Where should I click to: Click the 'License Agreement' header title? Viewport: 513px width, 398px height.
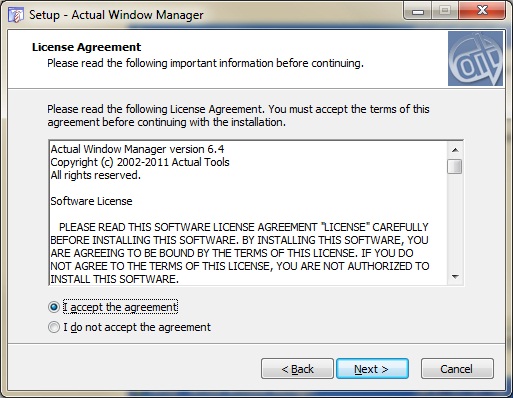click(x=86, y=47)
